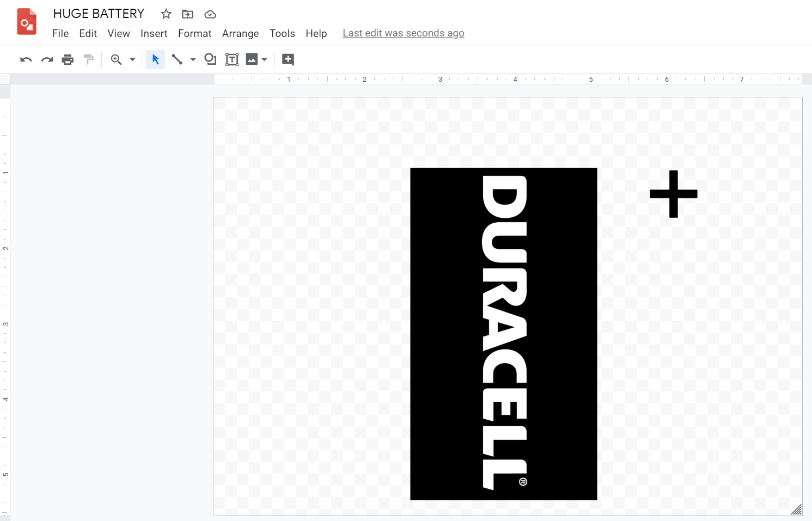Select the black DURACELL image

click(504, 334)
